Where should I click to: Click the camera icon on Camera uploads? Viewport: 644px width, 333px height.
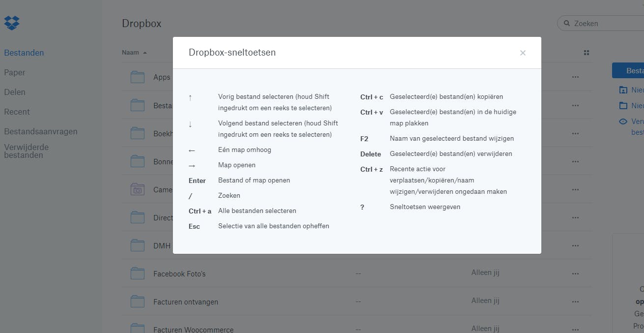coord(137,189)
